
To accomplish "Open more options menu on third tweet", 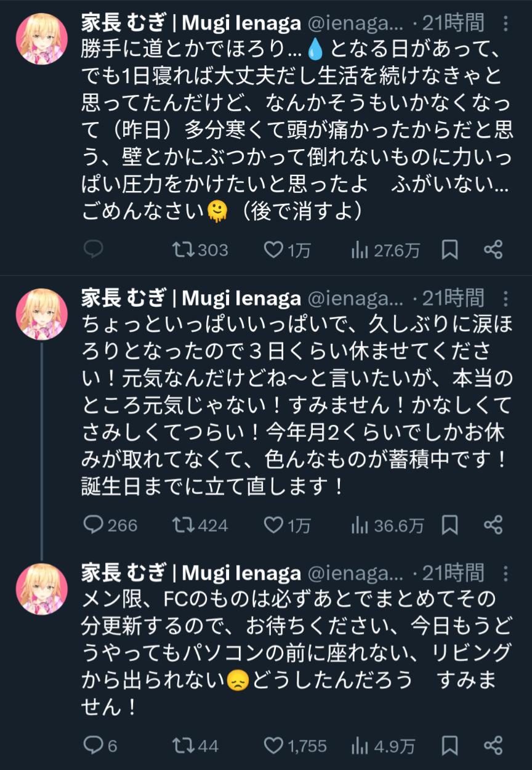I will click(x=506, y=574).
